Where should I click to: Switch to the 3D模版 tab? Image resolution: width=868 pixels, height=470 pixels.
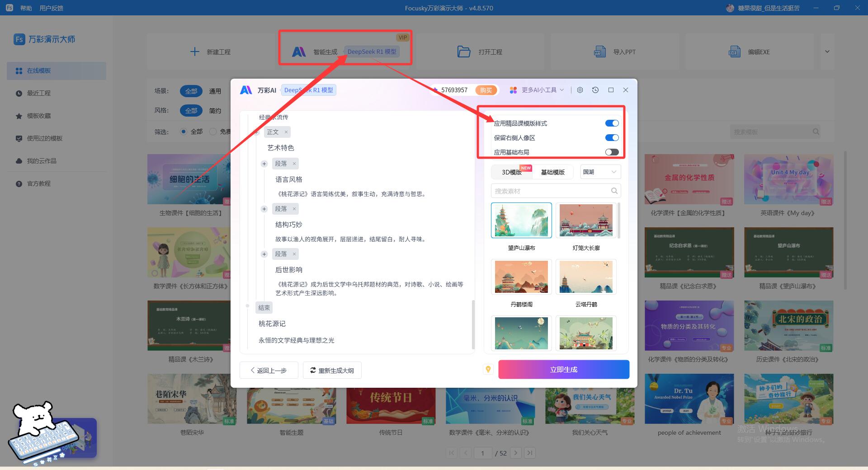[x=512, y=172]
